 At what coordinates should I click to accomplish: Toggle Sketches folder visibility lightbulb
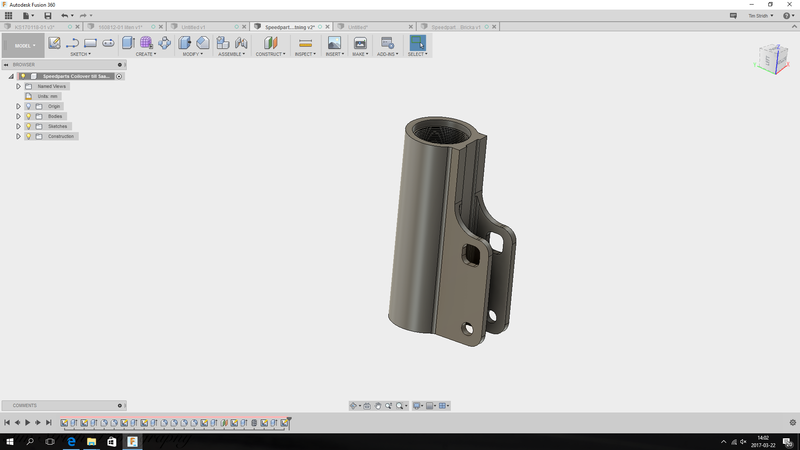tap(28, 126)
